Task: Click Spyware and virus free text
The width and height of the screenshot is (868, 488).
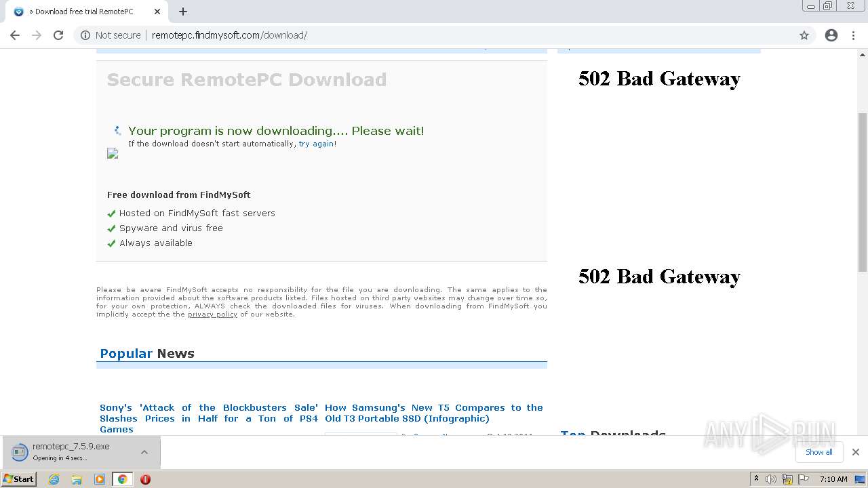Action: pos(171,228)
